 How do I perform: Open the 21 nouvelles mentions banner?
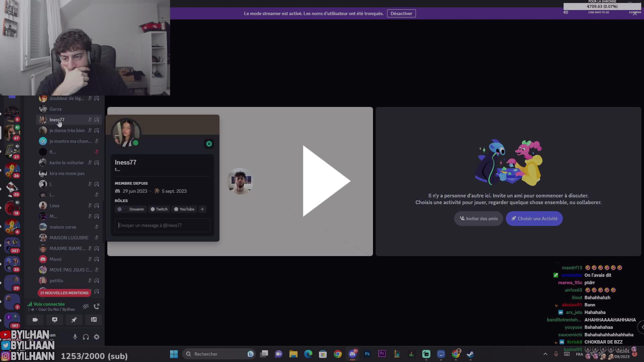coord(64,293)
